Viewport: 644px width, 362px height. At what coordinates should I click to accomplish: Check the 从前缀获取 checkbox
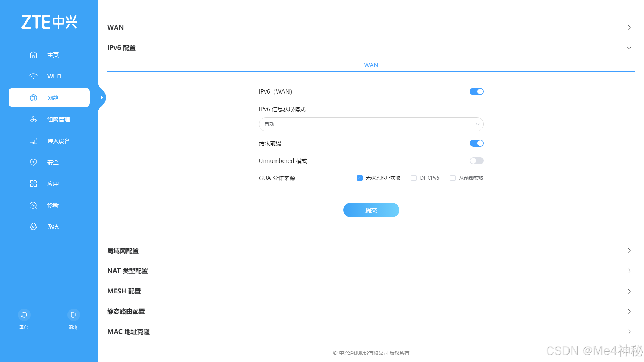click(453, 178)
